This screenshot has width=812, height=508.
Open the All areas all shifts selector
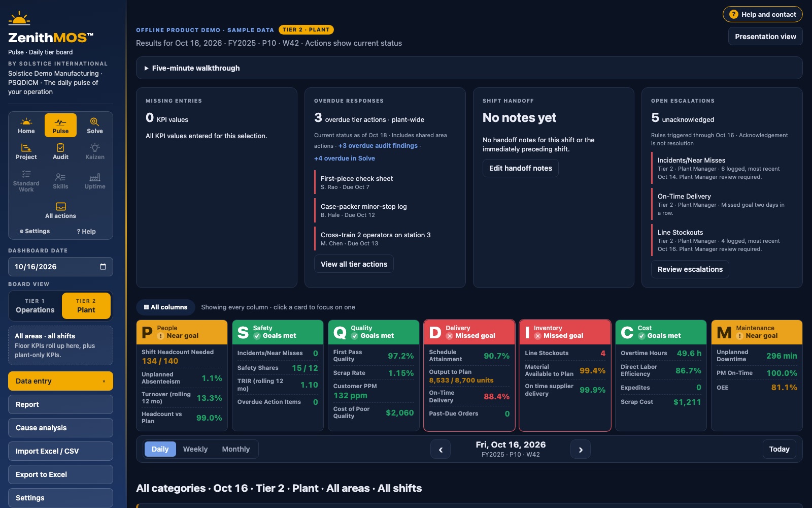pos(60,345)
